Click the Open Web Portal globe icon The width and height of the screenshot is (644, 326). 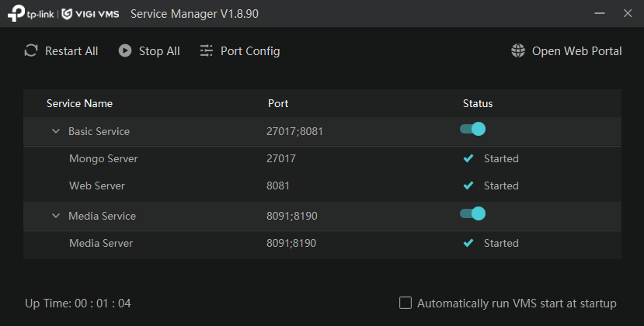tap(518, 50)
